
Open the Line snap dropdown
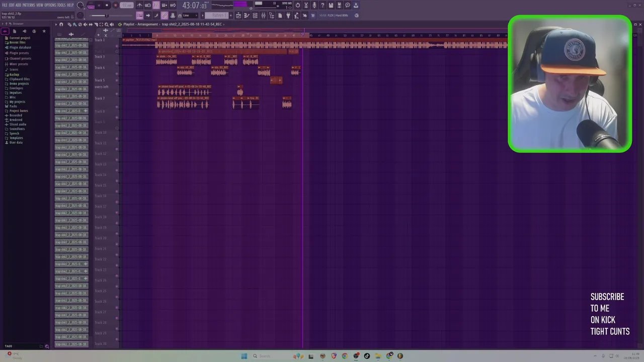click(x=191, y=16)
